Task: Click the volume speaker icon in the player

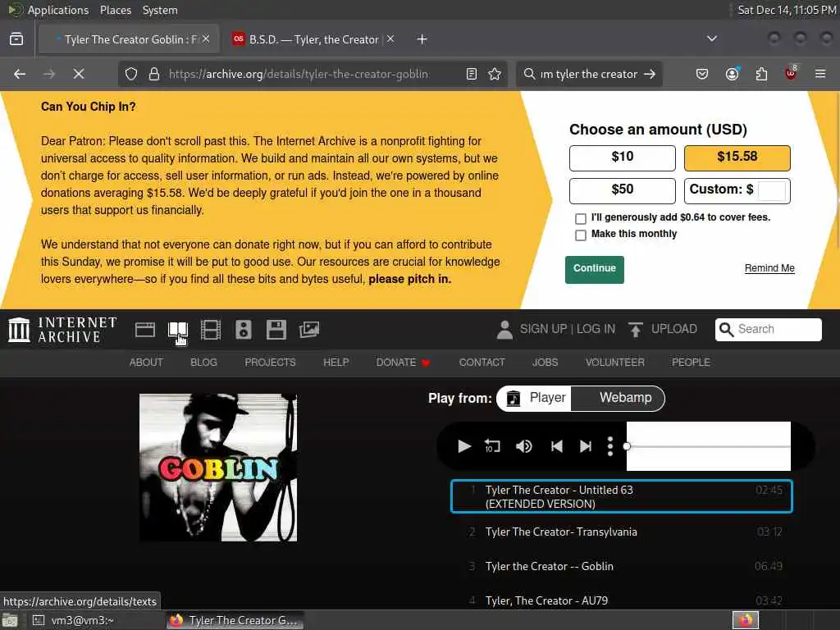Action: (x=524, y=446)
